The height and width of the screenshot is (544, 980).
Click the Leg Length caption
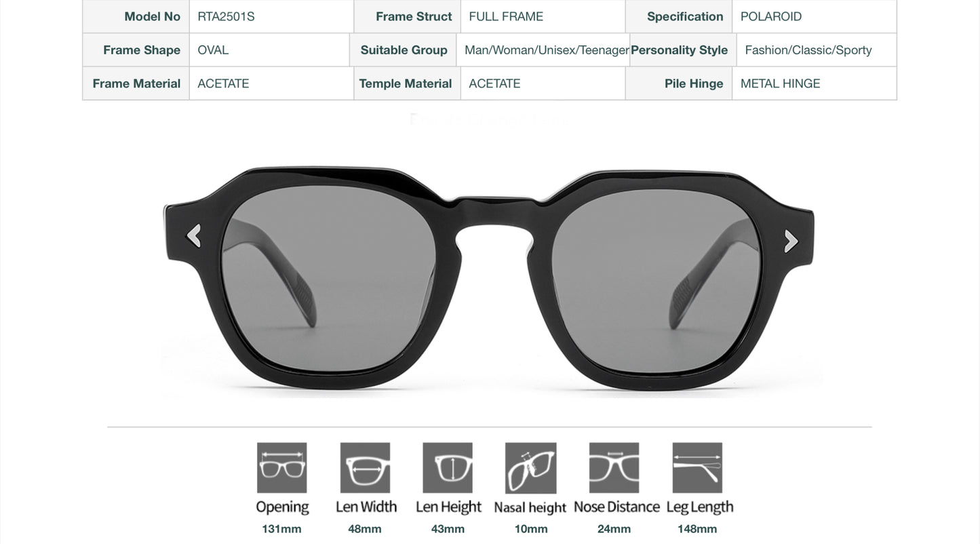click(700, 507)
